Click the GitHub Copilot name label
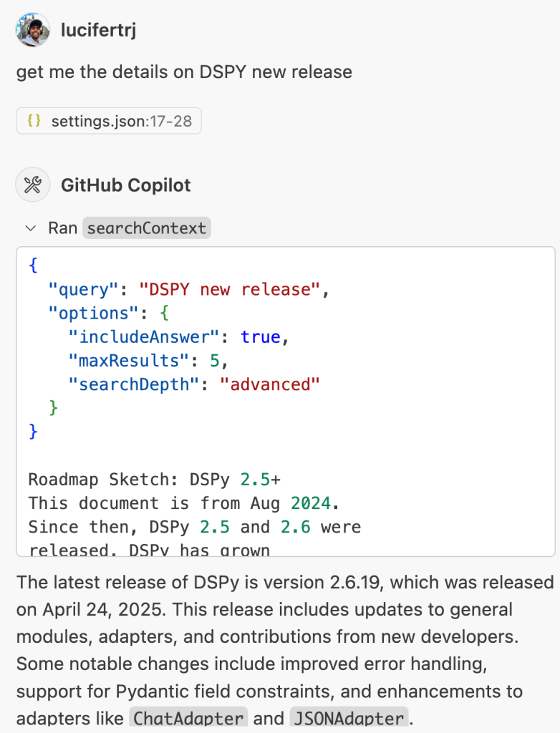Image resolution: width=560 pixels, height=733 pixels. point(126,185)
